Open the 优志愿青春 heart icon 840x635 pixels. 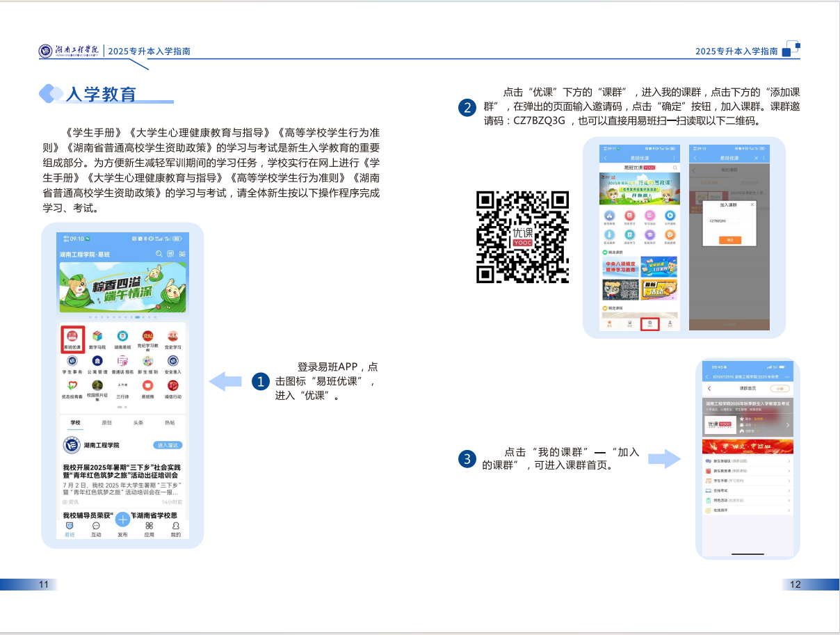pos(72,385)
